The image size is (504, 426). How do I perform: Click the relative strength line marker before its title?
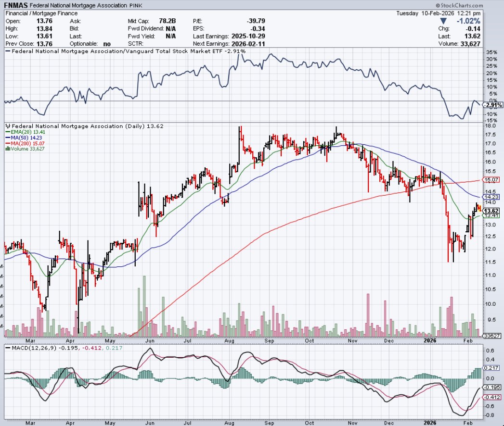click(8, 51)
